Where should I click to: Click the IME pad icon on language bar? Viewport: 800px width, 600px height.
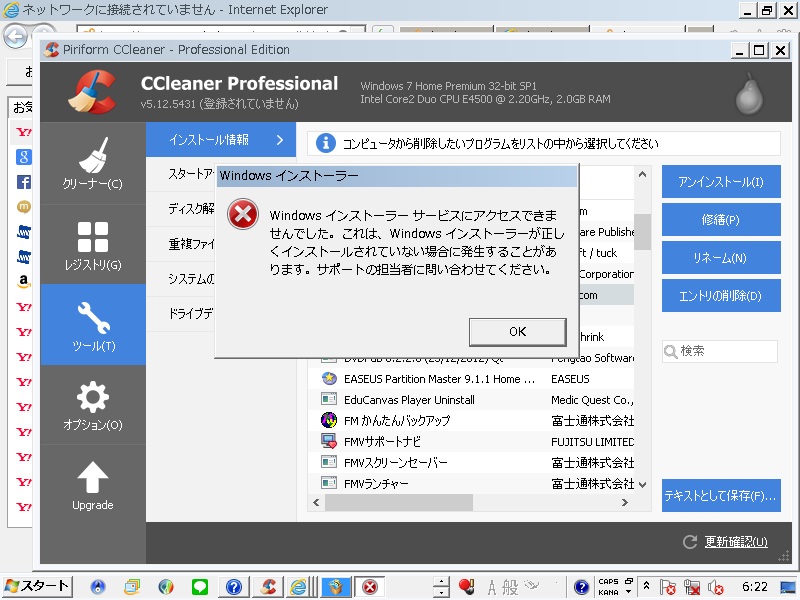[532, 585]
